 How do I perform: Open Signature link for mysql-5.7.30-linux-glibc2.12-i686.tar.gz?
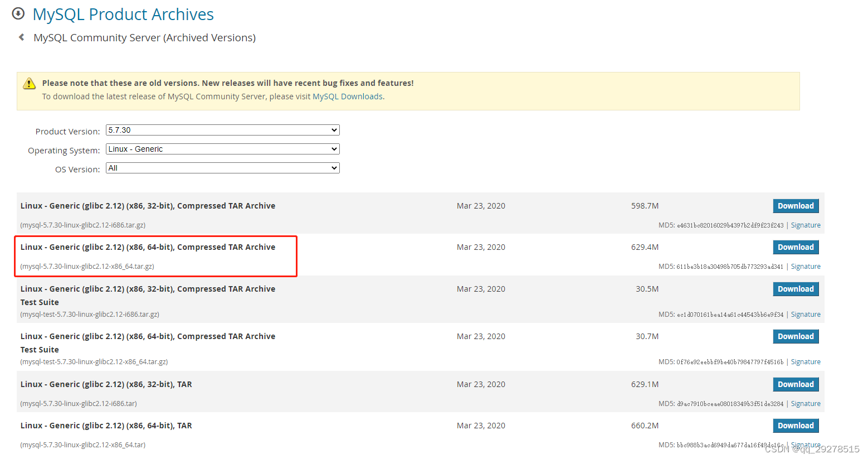point(806,225)
